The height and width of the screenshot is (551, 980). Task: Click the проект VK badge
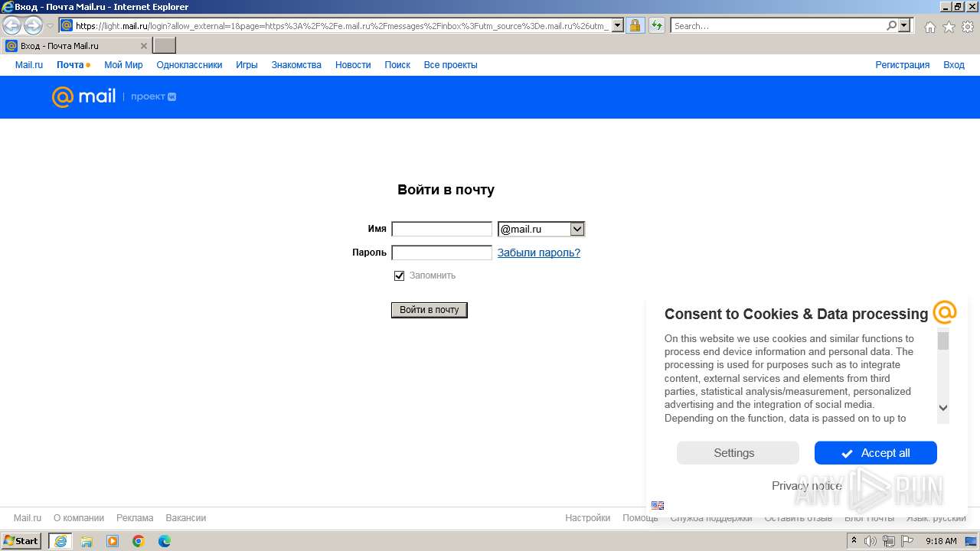coord(153,97)
